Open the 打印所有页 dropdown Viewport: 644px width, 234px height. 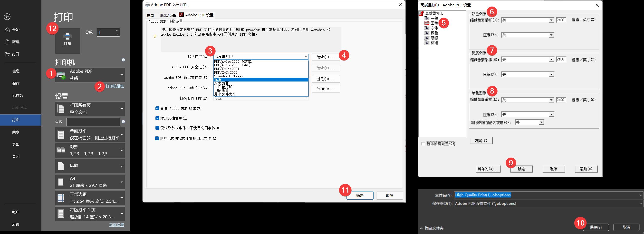(x=90, y=109)
